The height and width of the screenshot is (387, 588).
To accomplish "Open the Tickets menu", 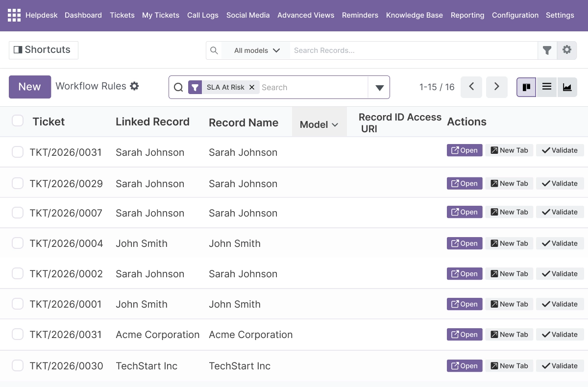I will coord(122,15).
